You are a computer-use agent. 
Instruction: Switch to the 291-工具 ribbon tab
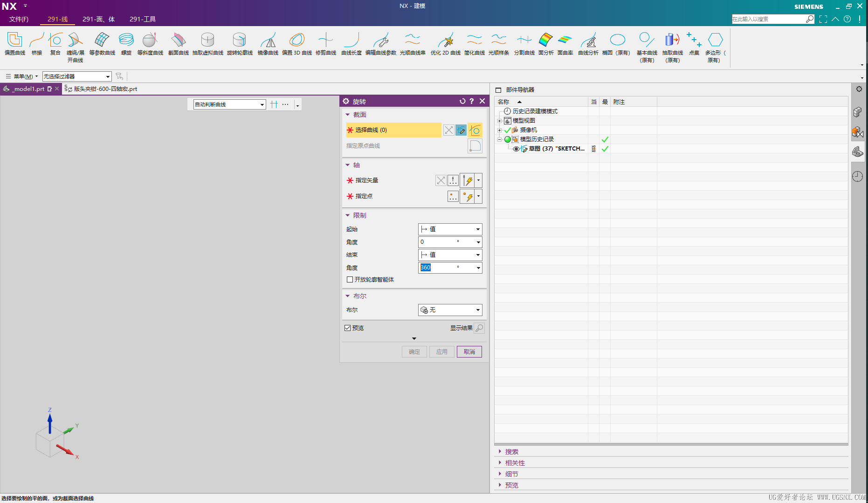(143, 19)
